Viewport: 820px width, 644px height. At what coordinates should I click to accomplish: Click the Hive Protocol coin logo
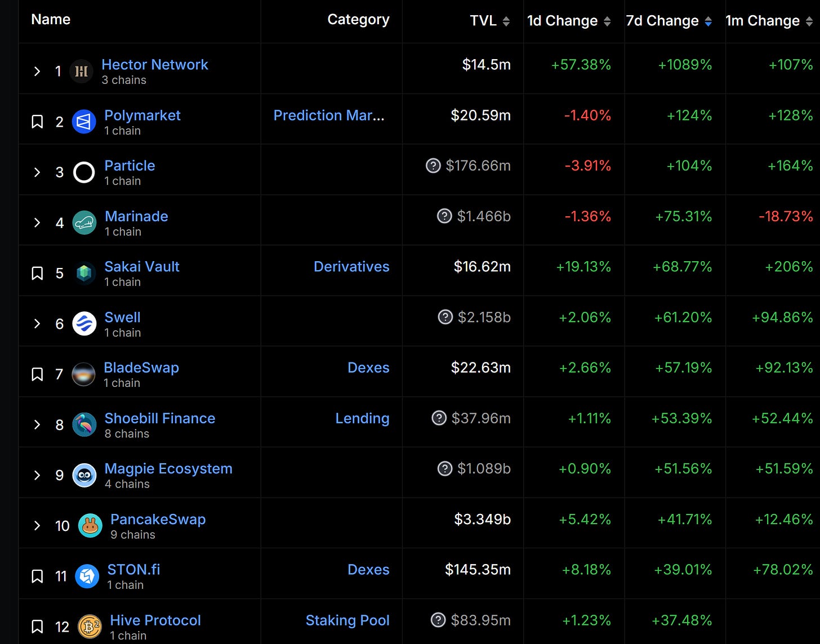[x=90, y=627]
